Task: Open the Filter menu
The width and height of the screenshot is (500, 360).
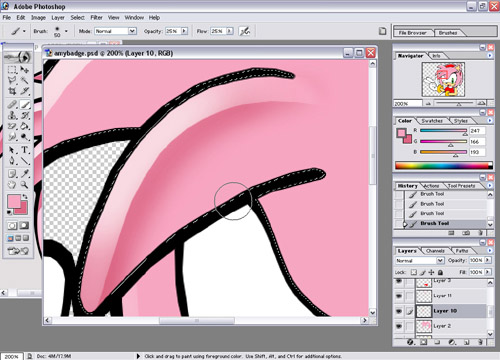Action: tap(96, 17)
